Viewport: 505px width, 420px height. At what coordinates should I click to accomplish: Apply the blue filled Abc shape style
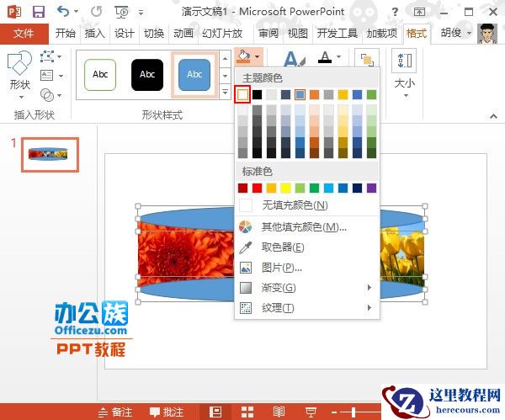(x=194, y=75)
